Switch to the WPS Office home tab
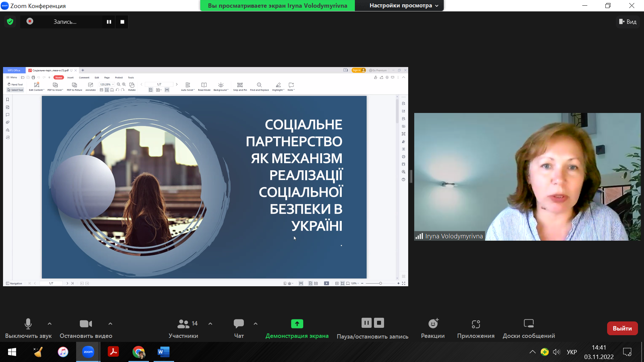The width and height of the screenshot is (644, 362). tap(14, 70)
